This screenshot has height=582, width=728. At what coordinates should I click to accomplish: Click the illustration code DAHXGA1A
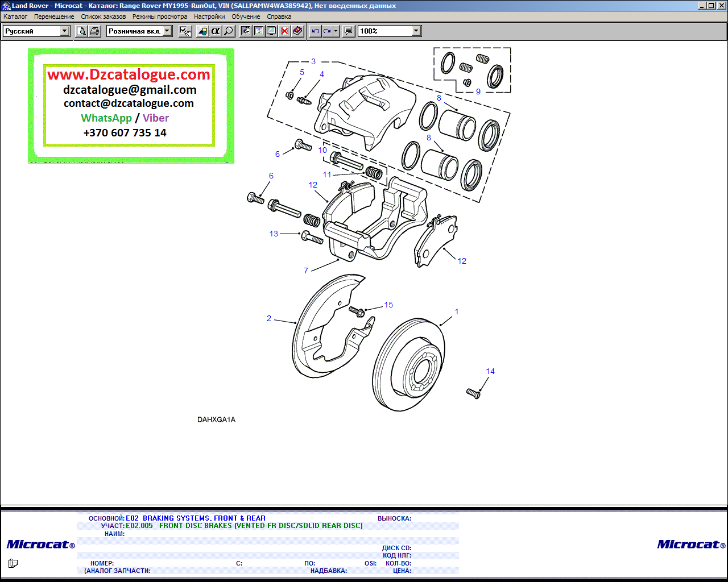tap(216, 419)
